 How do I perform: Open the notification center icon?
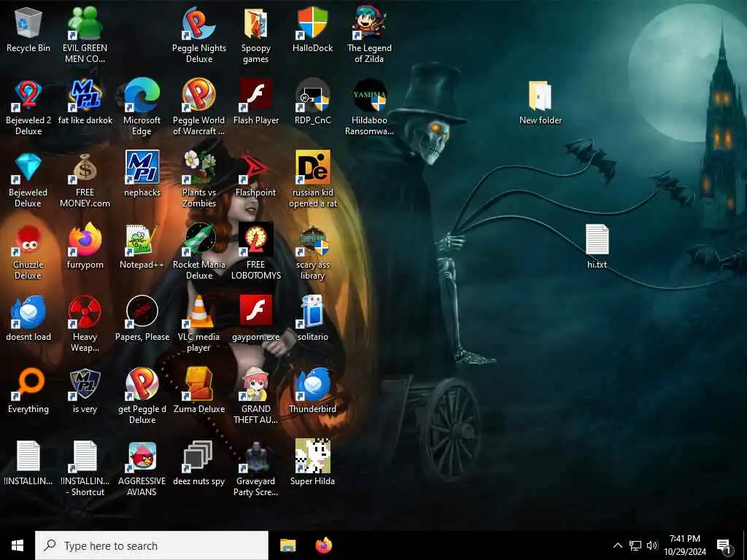724,545
